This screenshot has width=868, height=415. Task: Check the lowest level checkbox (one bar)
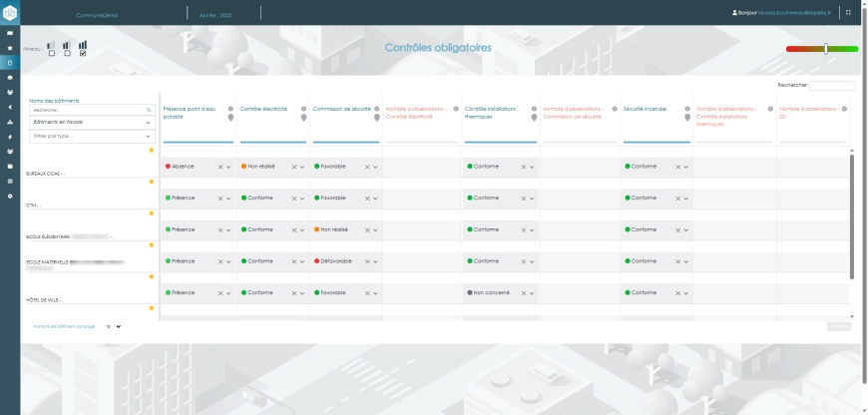(52, 54)
